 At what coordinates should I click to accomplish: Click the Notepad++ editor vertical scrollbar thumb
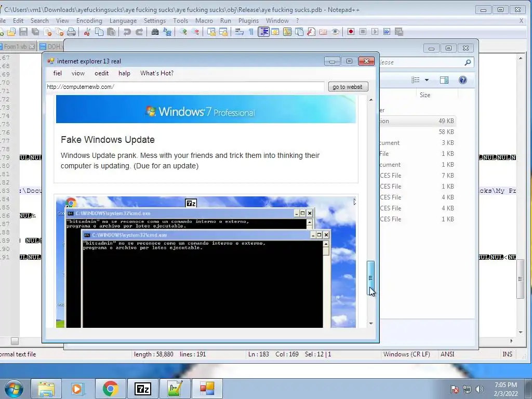pyautogui.click(x=520, y=279)
